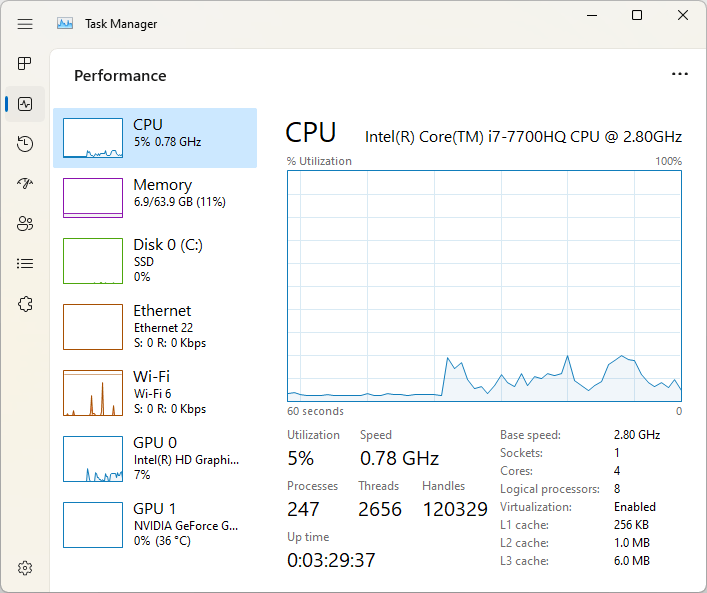The image size is (707, 593).
Task: Open Task Manager settings gear
Action: tap(25, 568)
